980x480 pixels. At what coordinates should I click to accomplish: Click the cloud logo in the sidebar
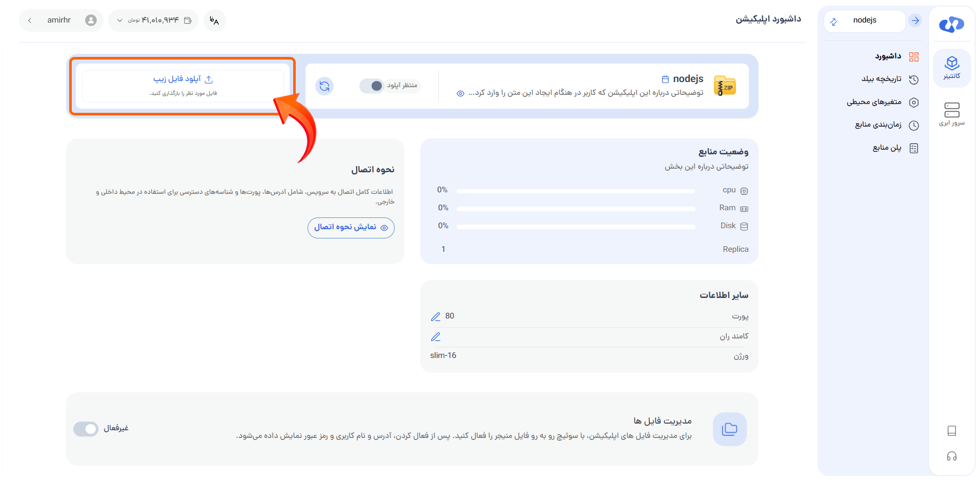tap(951, 24)
